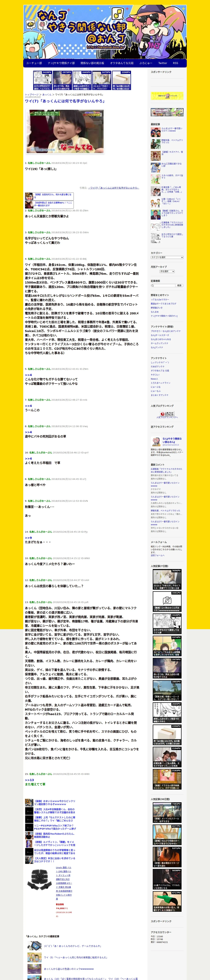Open おんJ三笘薫応援できない部 article link

coord(172,165)
